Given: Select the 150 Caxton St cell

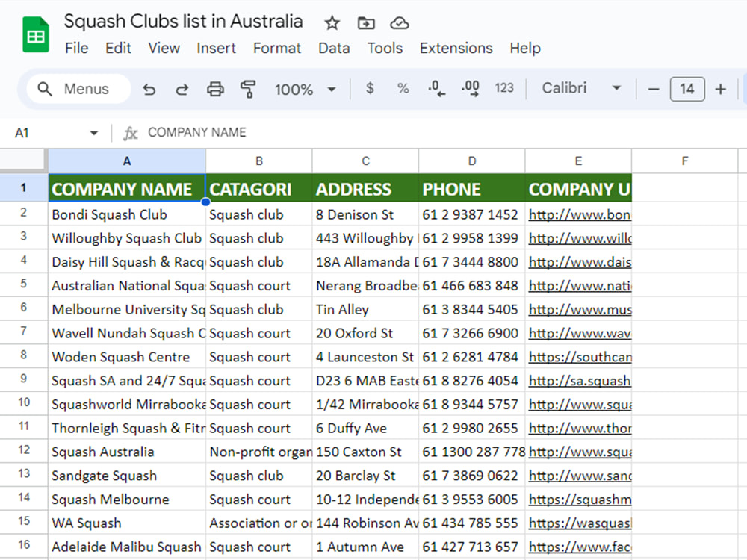Looking at the screenshot, I should tap(365, 452).
